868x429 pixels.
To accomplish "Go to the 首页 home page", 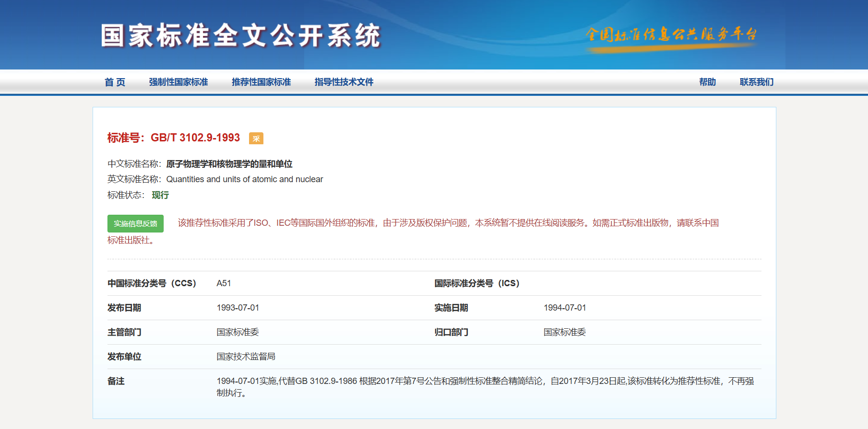I will tap(115, 82).
